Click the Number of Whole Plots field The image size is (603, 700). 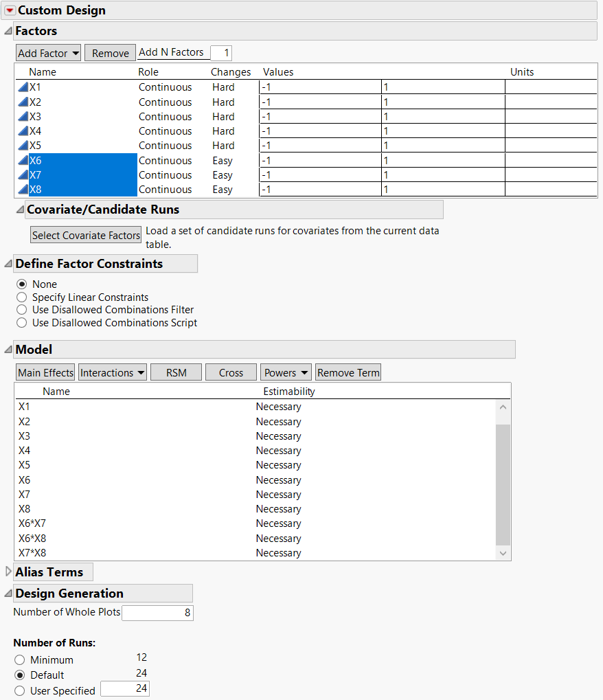click(x=157, y=612)
